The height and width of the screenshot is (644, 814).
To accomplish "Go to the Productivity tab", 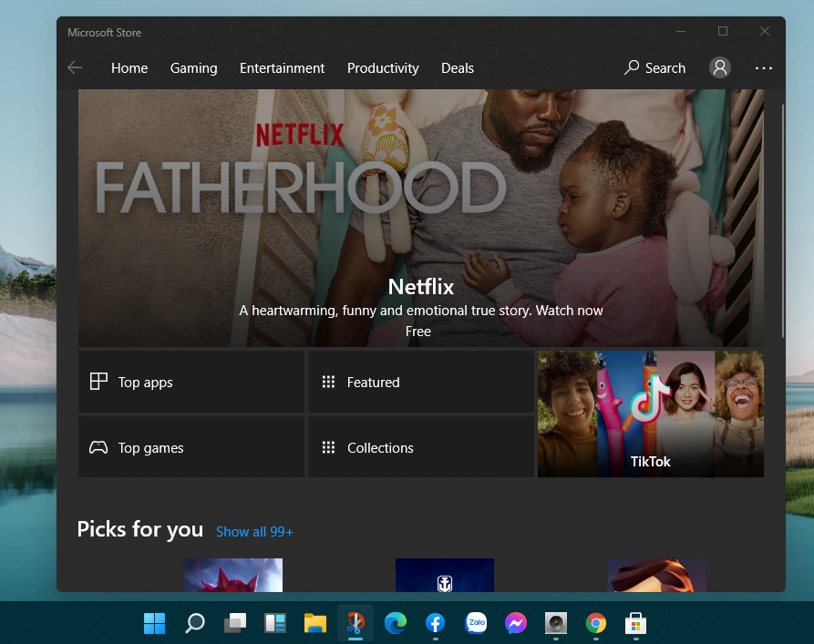I will pos(383,68).
